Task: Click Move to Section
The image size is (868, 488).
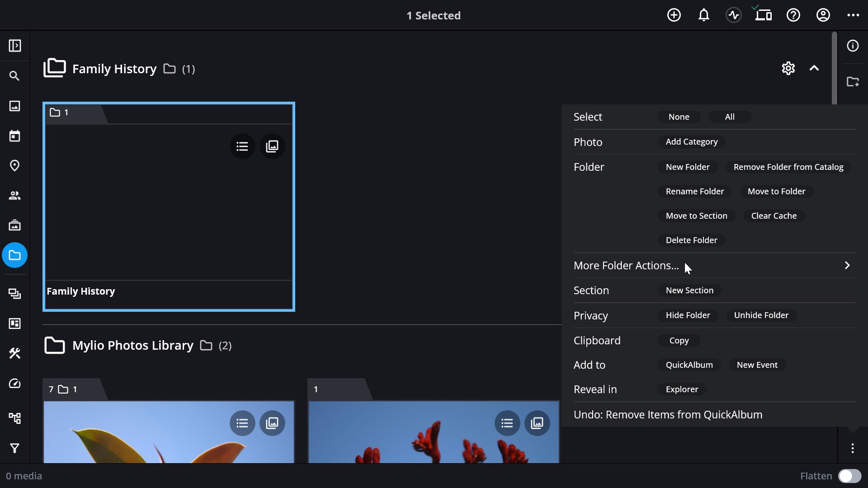Action: click(697, 216)
